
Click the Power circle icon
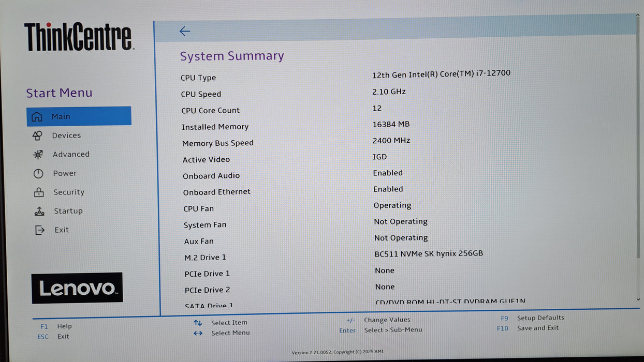pyautogui.click(x=38, y=173)
